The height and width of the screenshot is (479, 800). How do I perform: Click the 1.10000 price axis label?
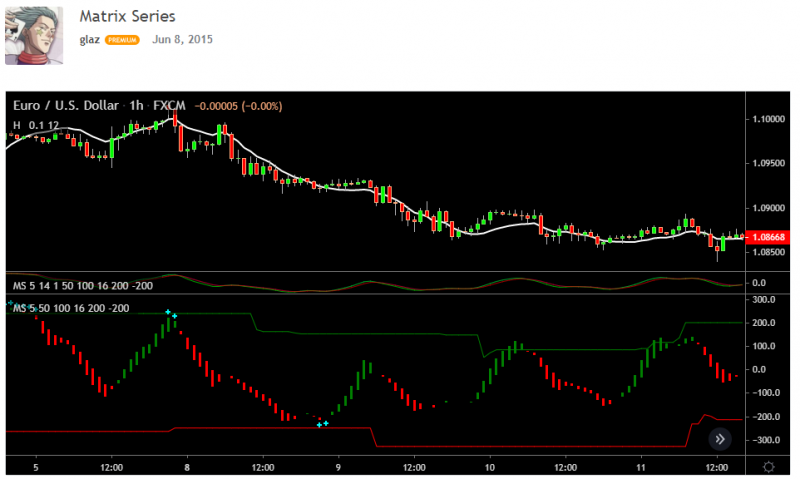(768, 119)
